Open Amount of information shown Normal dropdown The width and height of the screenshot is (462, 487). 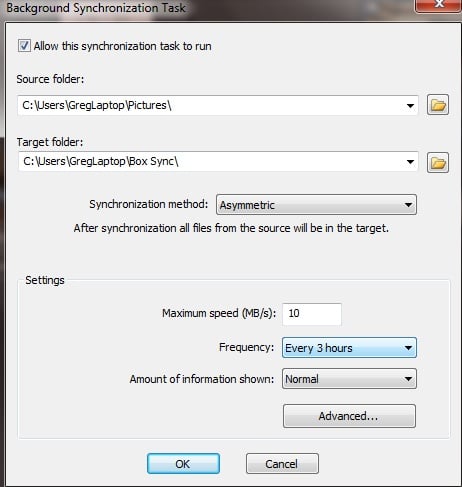[x=349, y=379]
